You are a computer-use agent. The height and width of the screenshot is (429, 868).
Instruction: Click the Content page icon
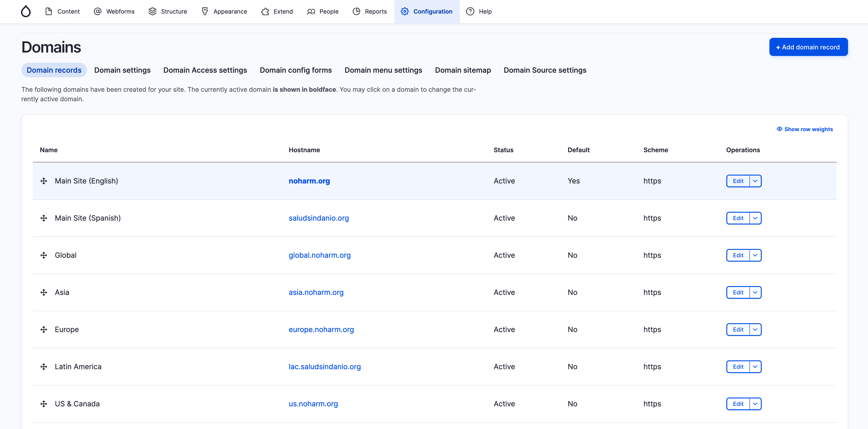[48, 12]
